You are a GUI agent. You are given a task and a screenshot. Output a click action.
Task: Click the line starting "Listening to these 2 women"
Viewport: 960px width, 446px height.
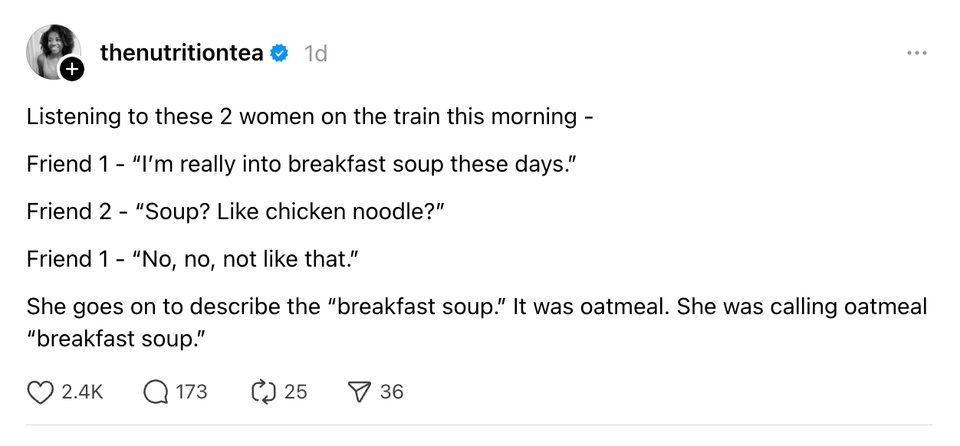pos(310,116)
